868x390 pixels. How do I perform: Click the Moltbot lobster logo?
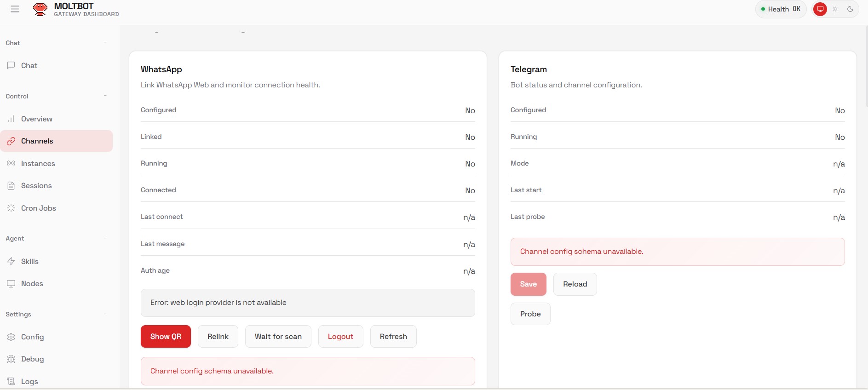[x=40, y=9]
